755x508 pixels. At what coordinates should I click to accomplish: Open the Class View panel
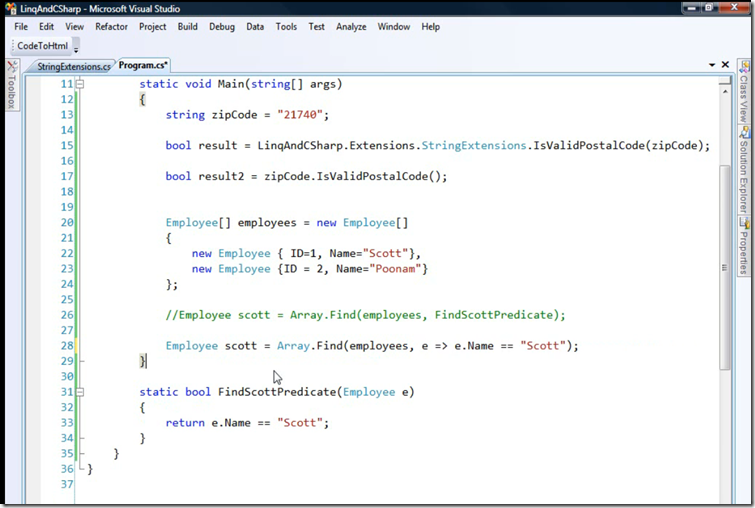[744, 91]
